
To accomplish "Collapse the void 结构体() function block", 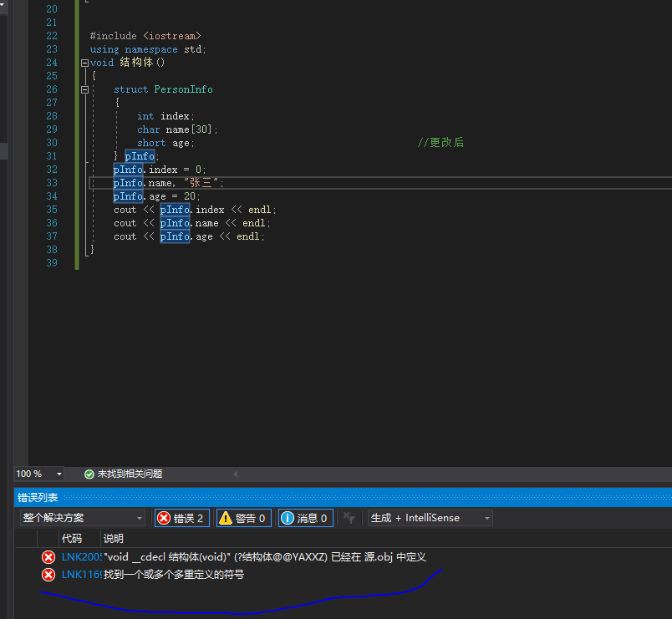I will [x=85, y=63].
